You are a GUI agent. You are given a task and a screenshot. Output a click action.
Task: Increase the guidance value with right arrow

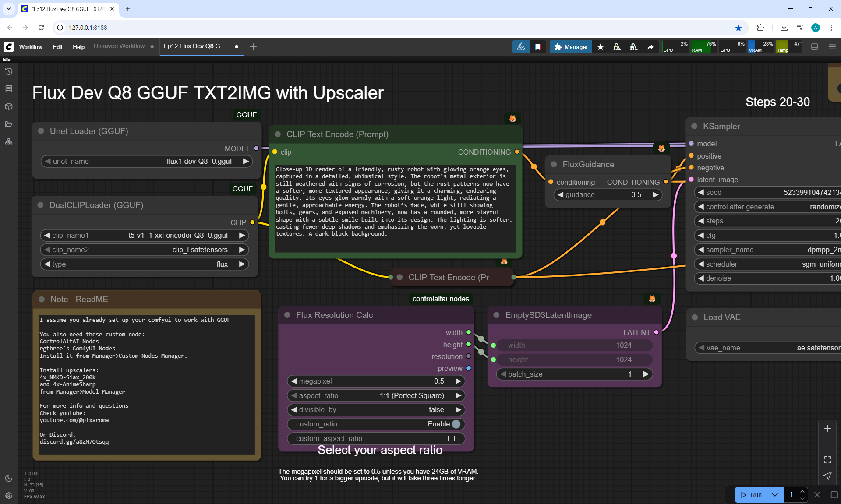[x=655, y=194]
